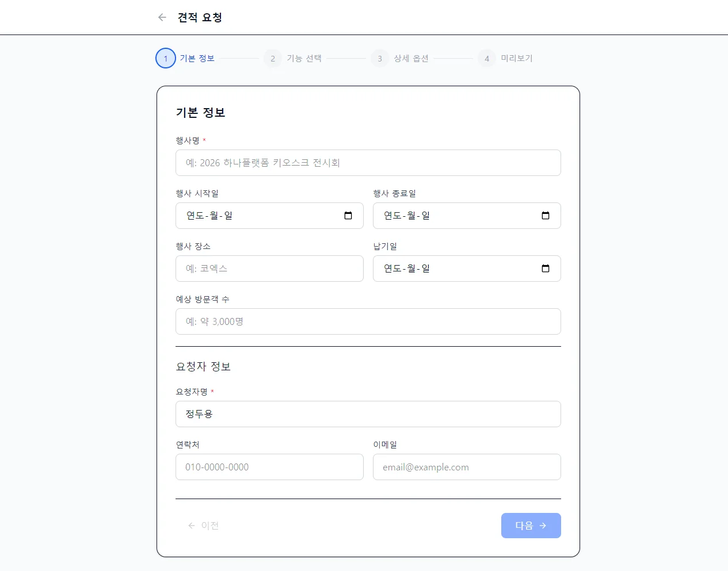
Task: Focus the 행사 시작일 date field
Action: (269, 216)
